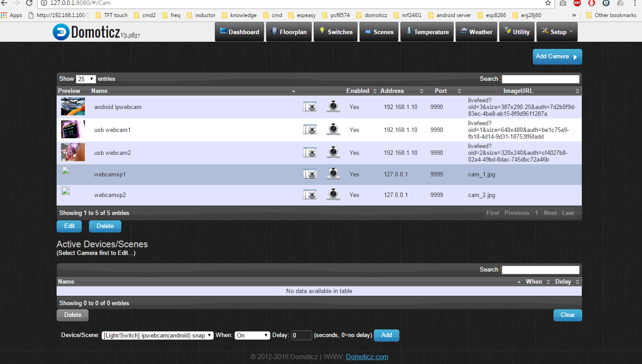Open the Other bookmarks folder
Image resolution: width=642 pixels, height=364 pixels.
click(x=611, y=15)
